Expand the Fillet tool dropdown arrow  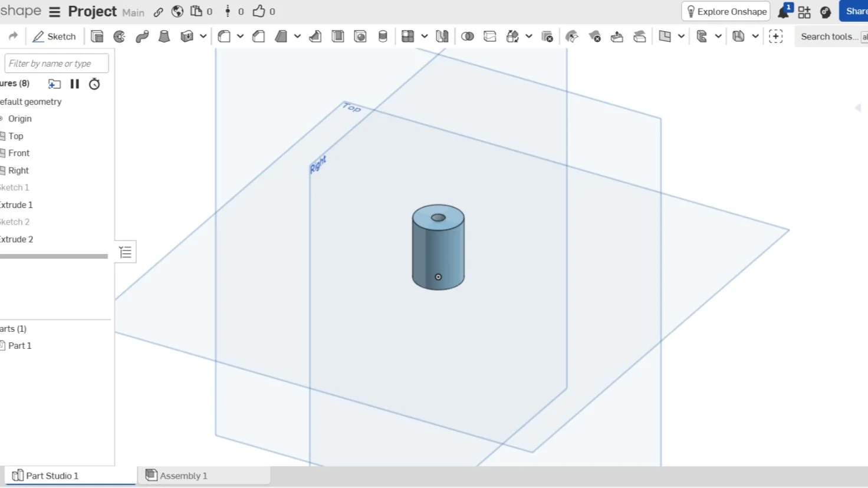240,37
